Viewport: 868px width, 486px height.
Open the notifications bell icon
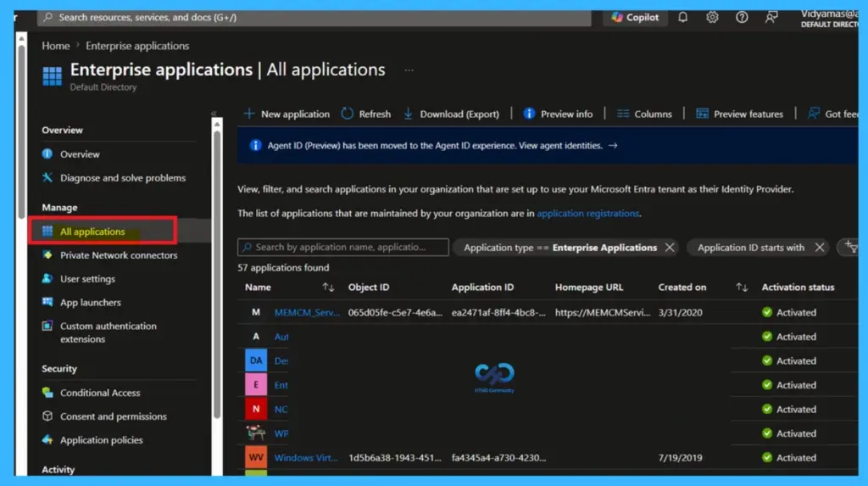coord(683,17)
